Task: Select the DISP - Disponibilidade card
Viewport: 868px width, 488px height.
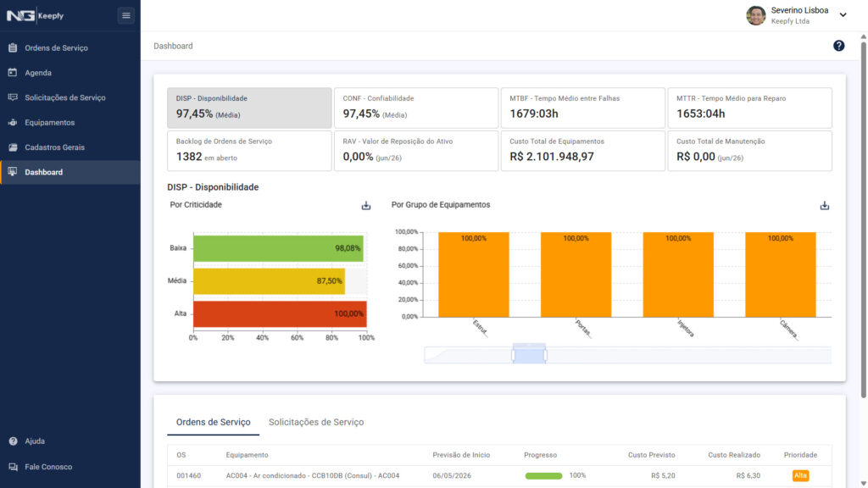Action: 249,108
